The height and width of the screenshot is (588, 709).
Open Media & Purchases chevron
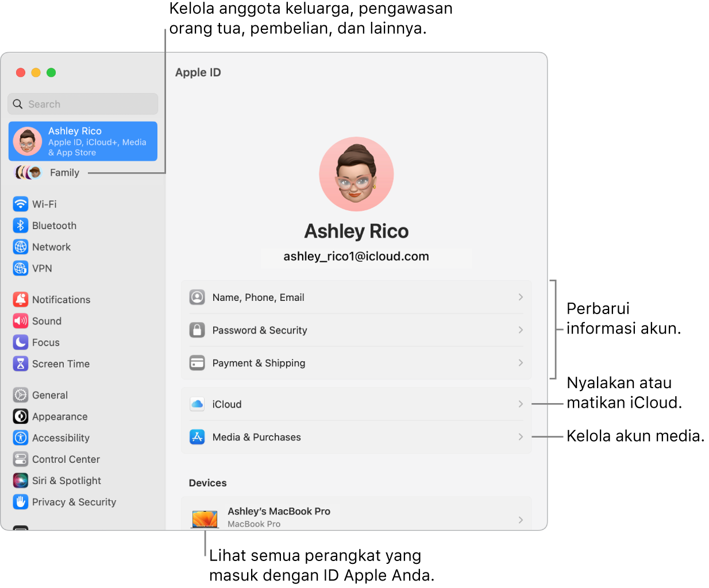520,437
